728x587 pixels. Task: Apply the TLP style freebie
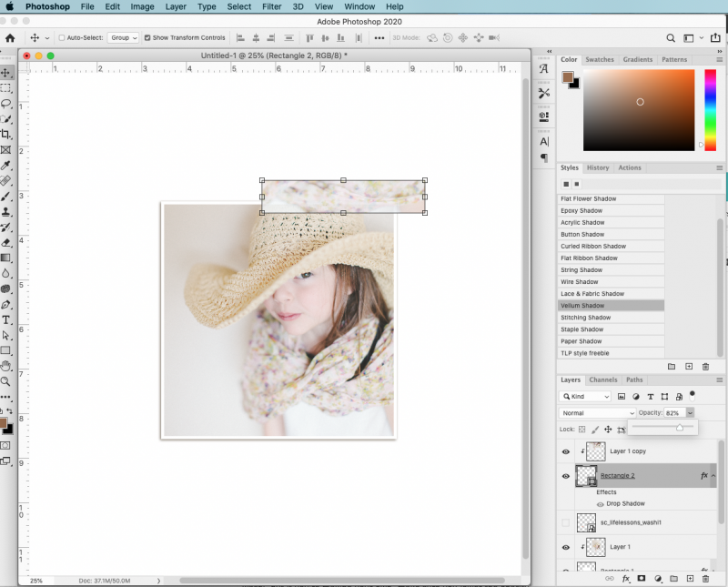point(611,353)
